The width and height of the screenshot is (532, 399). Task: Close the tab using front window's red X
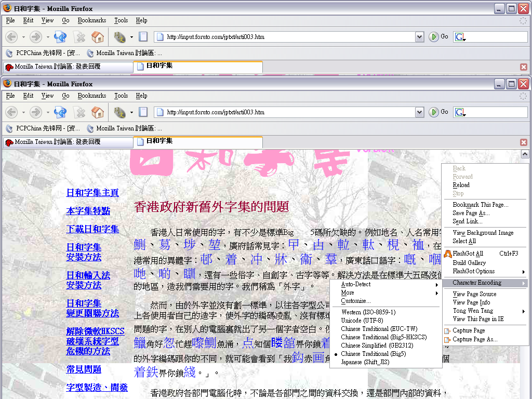point(524,142)
